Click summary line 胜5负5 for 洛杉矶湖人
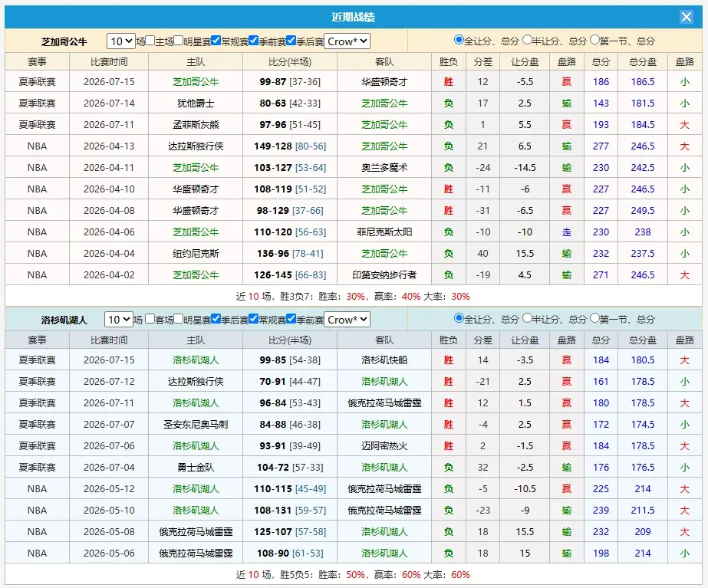The image size is (708, 588). pos(353,575)
